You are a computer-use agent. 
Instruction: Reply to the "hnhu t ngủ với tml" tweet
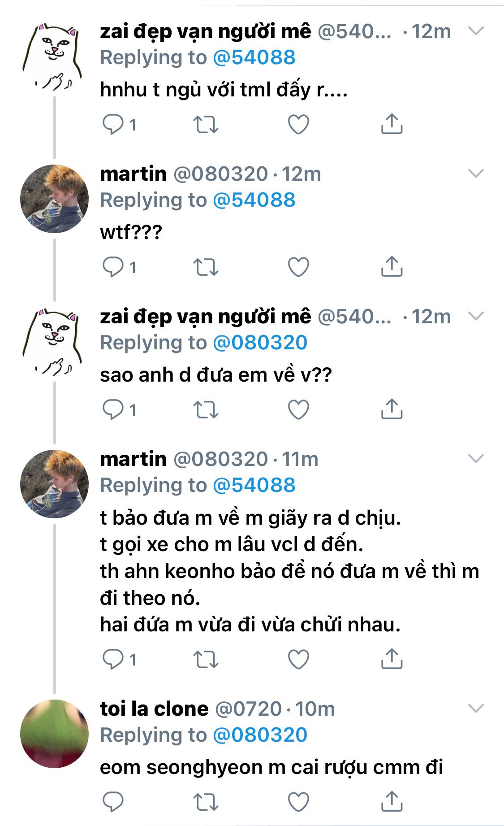pyautogui.click(x=112, y=124)
